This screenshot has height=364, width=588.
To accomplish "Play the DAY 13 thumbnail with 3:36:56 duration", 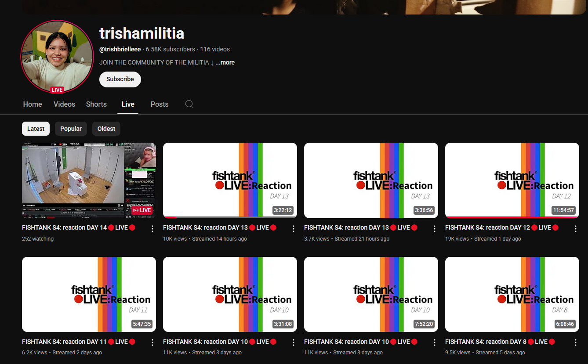I will [x=371, y=180].
